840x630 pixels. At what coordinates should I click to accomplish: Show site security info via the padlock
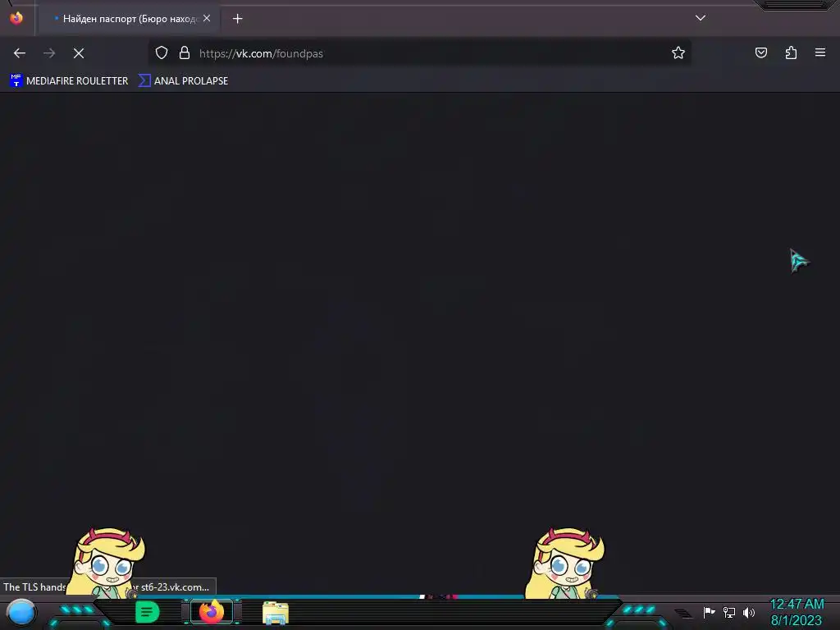(x=185, y=53)
